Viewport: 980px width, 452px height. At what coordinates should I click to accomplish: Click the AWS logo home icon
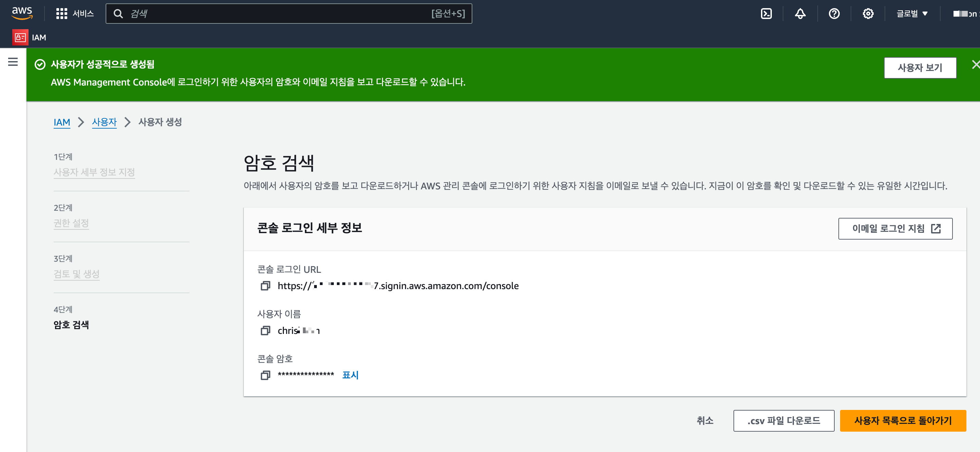click(x=22, y=13)
